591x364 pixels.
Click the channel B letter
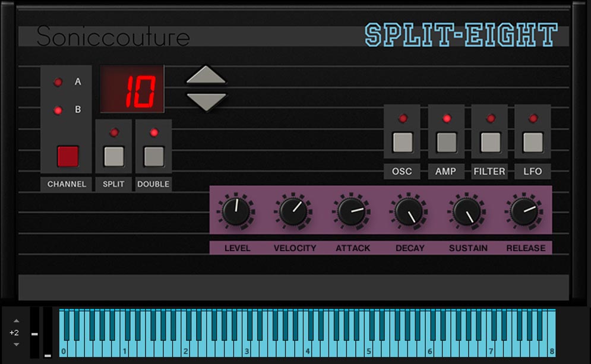(x=78, y=110)
